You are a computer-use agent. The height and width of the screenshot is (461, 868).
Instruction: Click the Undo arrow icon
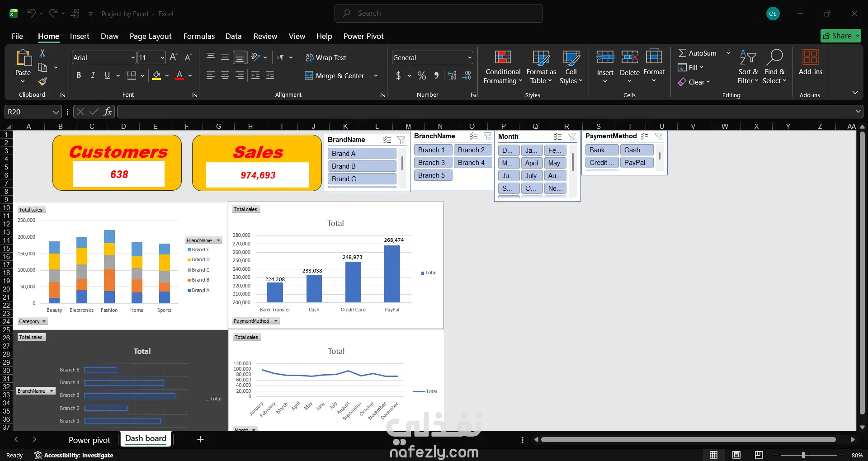[31, 14]
